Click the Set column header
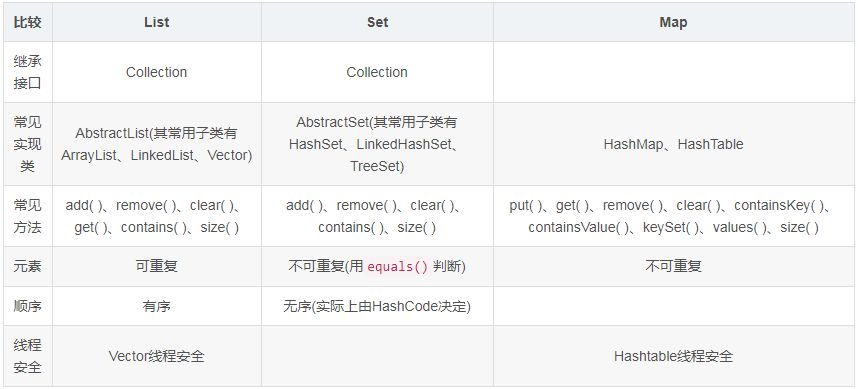Viewport: 858px width, 389px height. coord(377,22)
